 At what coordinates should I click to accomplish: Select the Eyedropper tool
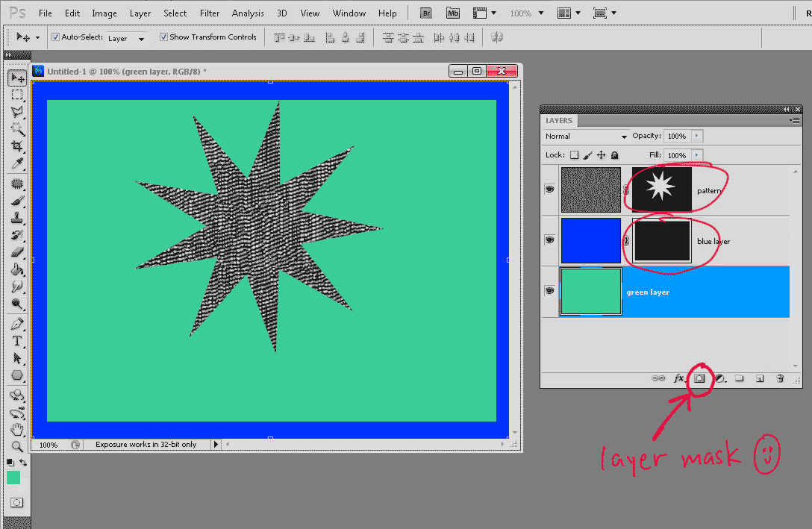coord(16,164)
